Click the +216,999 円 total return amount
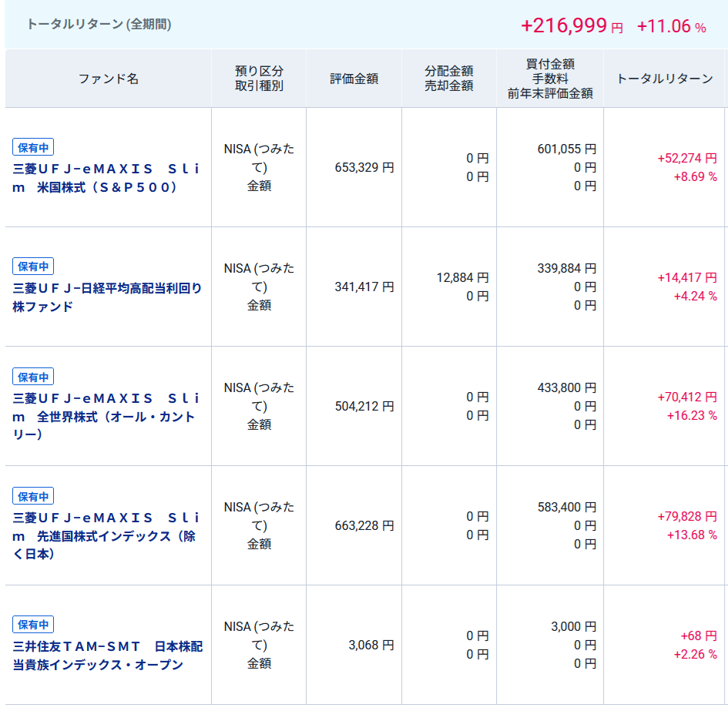728x711 pixels. (572, 25)
